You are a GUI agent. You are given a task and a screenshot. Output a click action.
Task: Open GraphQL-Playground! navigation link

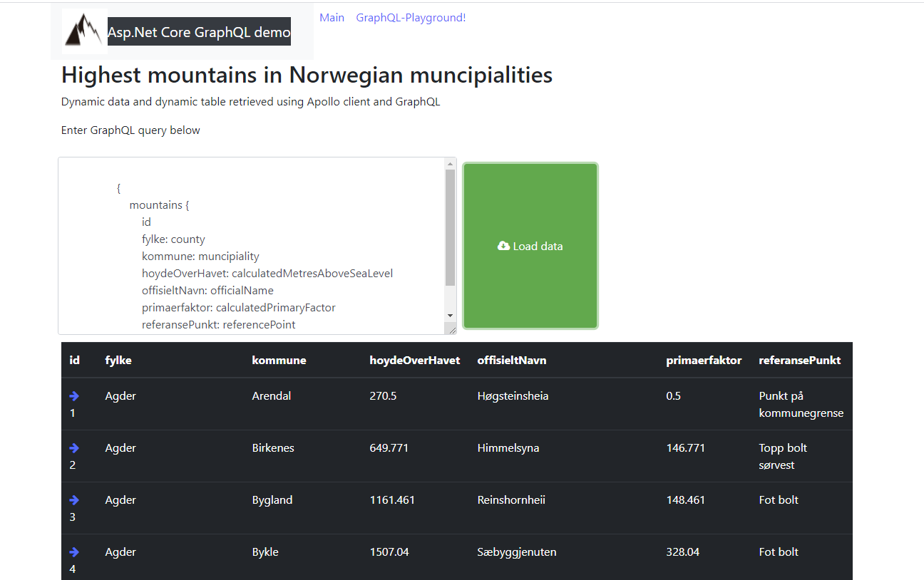[x=411, y=18]
